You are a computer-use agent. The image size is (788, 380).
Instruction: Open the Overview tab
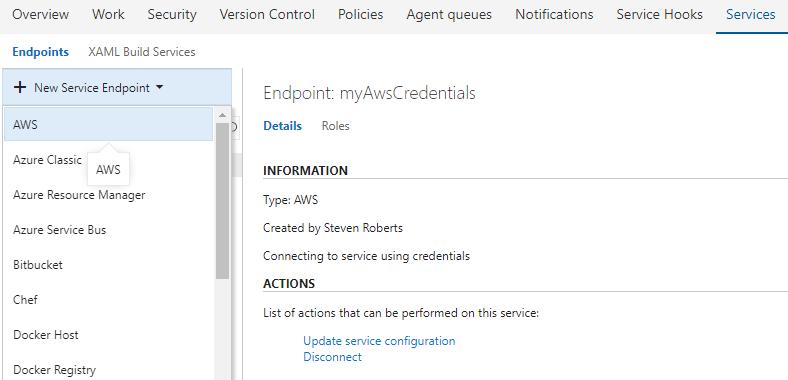(41, 15)
